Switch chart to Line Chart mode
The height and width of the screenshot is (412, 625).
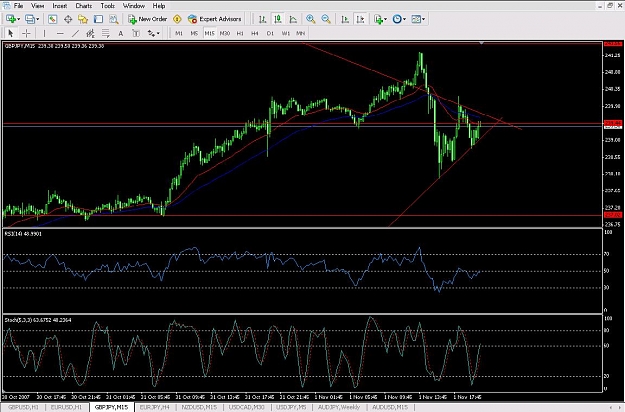coord(293,19)
